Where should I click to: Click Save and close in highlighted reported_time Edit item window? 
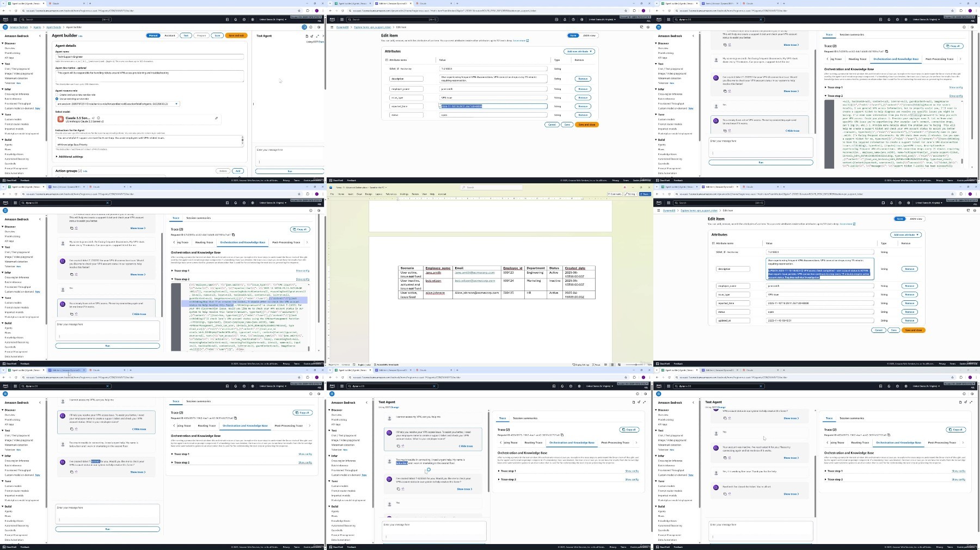point(586,125)
